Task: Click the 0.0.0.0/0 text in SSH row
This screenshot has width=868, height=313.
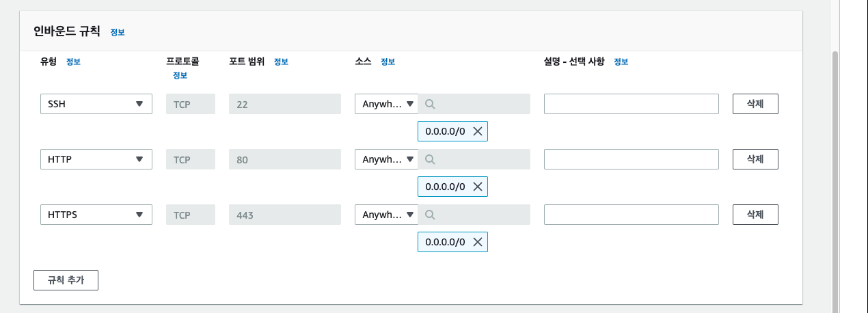Action: coord(445,131)
